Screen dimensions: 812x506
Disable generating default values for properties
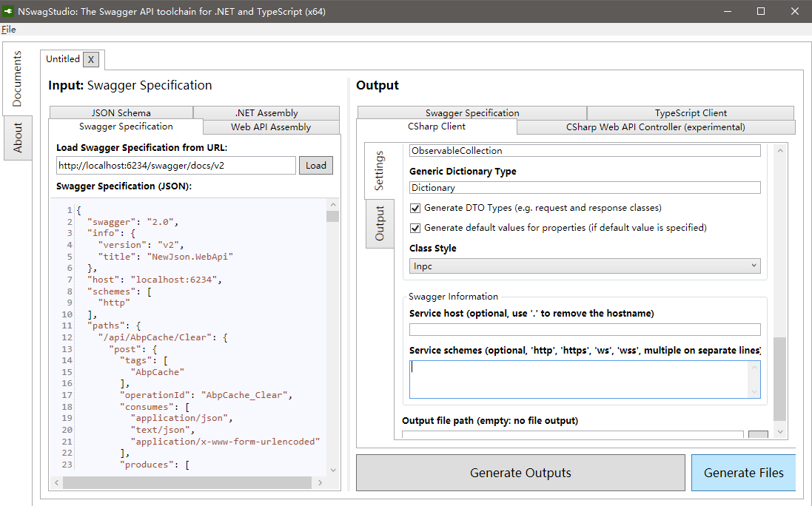(416, 228)
